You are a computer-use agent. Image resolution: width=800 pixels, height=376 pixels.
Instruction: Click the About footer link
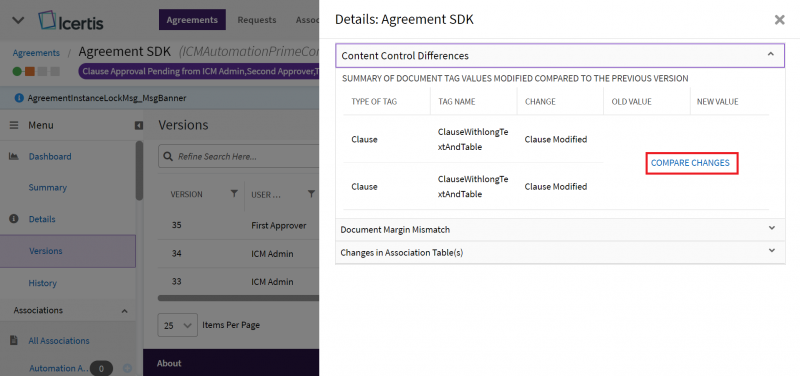pyautogui.click(x=169, y=363)
